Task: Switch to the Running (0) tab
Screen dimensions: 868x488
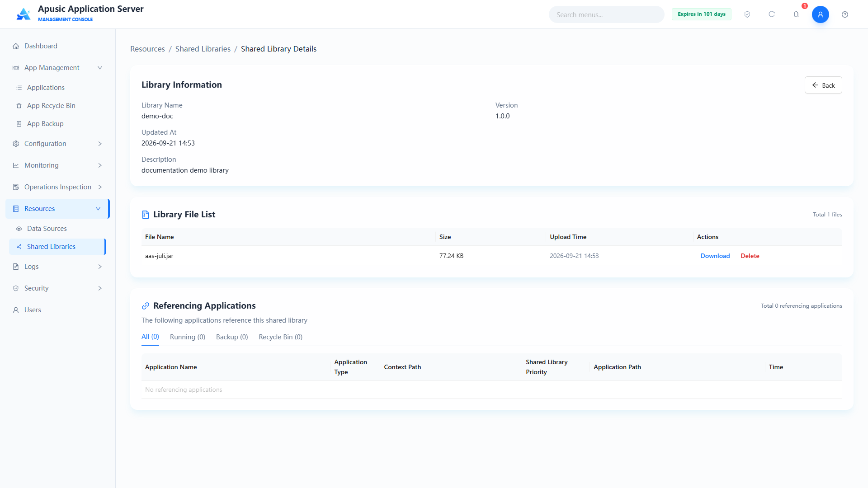Action: [188, 337]
